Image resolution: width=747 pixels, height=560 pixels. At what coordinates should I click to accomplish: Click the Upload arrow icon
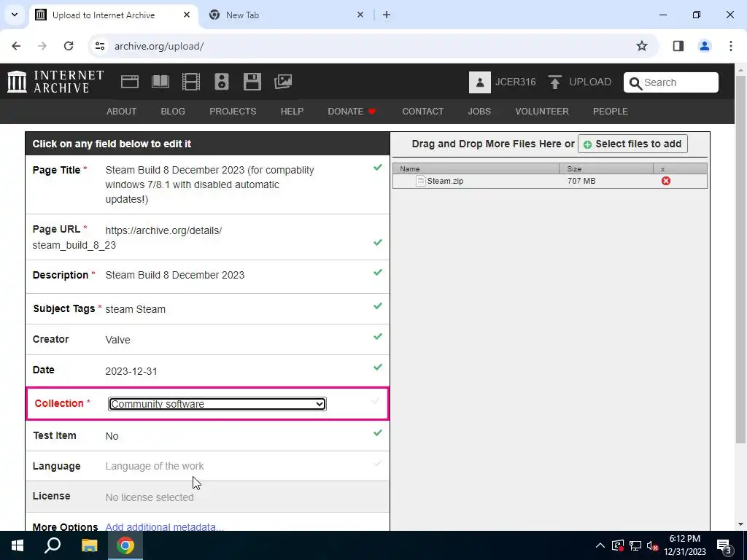[x=554, y=82]
